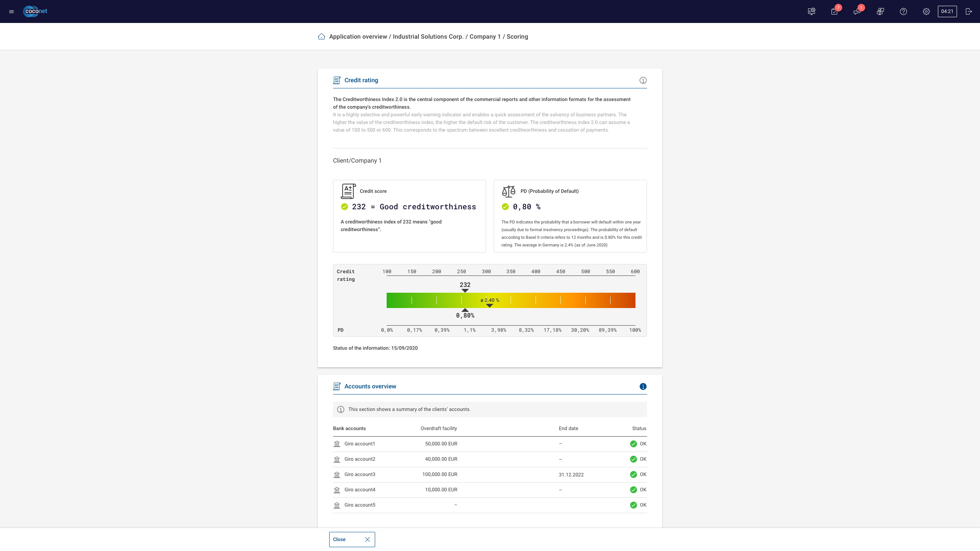This screenshot has width=980, height=551.
Task: Click the 3,98% value on the PD scale
Action: click(498, 330)
